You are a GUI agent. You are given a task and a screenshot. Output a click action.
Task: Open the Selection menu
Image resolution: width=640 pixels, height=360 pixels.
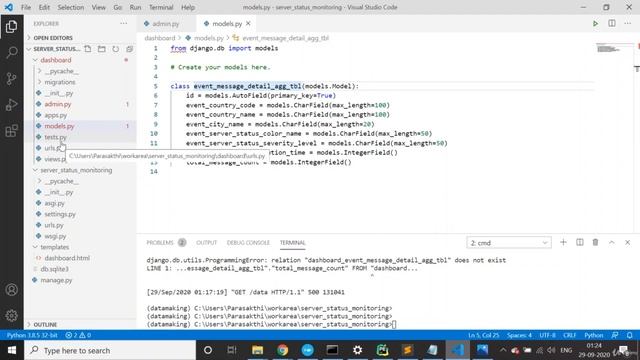(x=71, y=7)
